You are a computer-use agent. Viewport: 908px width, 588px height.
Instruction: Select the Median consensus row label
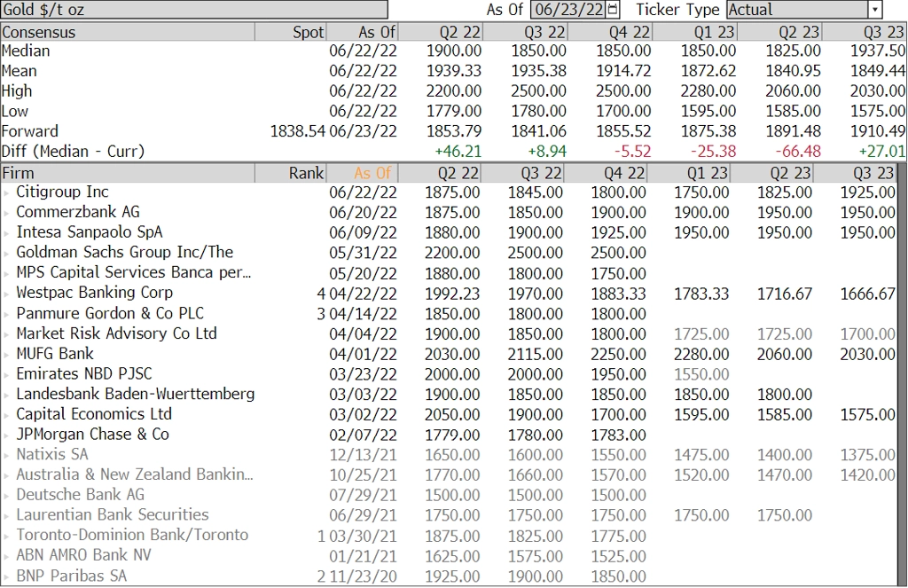coord(26,51)
